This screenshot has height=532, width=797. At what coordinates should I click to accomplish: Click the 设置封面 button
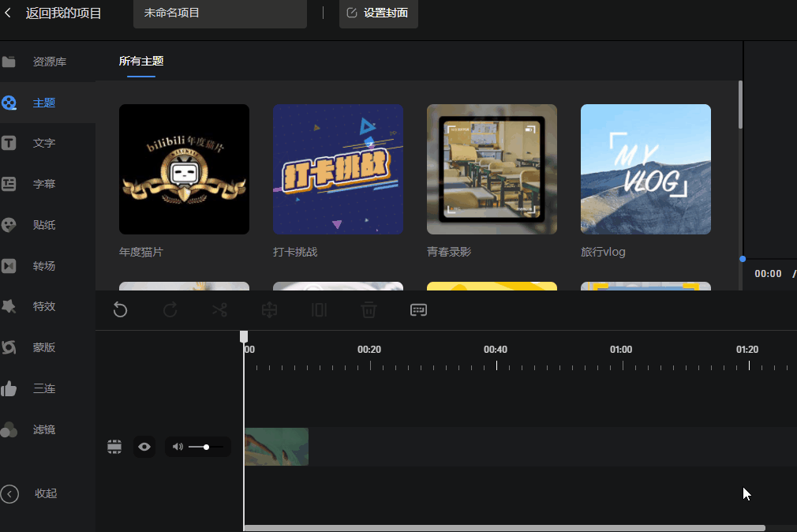378,13
